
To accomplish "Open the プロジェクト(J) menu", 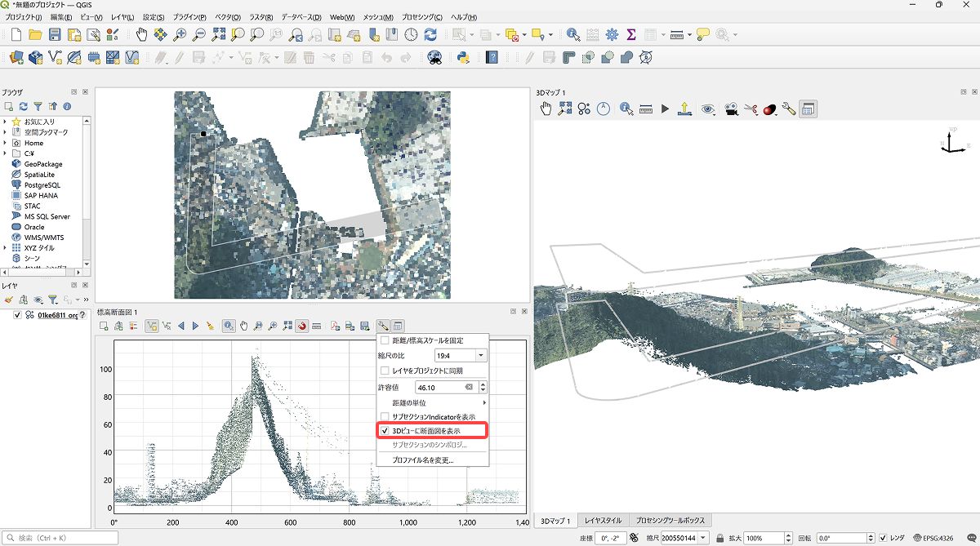I will 24,17.
